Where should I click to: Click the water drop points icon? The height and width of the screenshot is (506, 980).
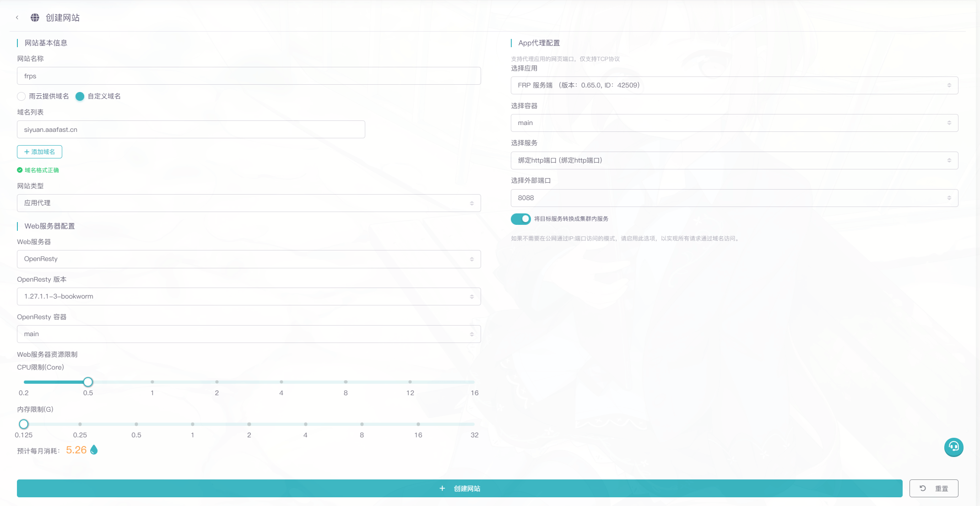[x=94, y=450]
